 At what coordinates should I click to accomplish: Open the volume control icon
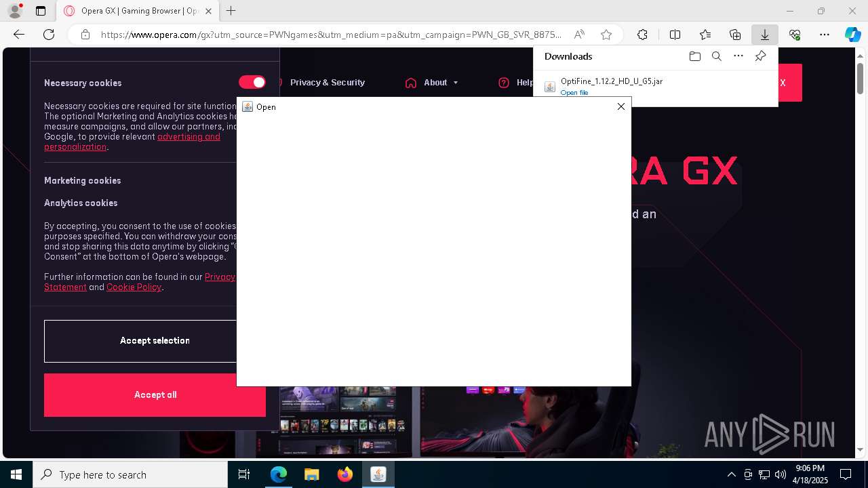[x=781, y=474]
